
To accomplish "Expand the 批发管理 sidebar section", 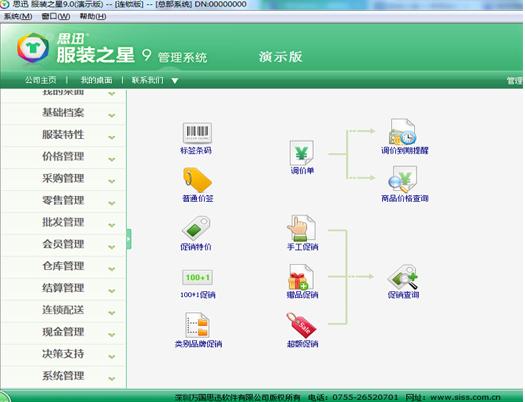I will (63, 222).
